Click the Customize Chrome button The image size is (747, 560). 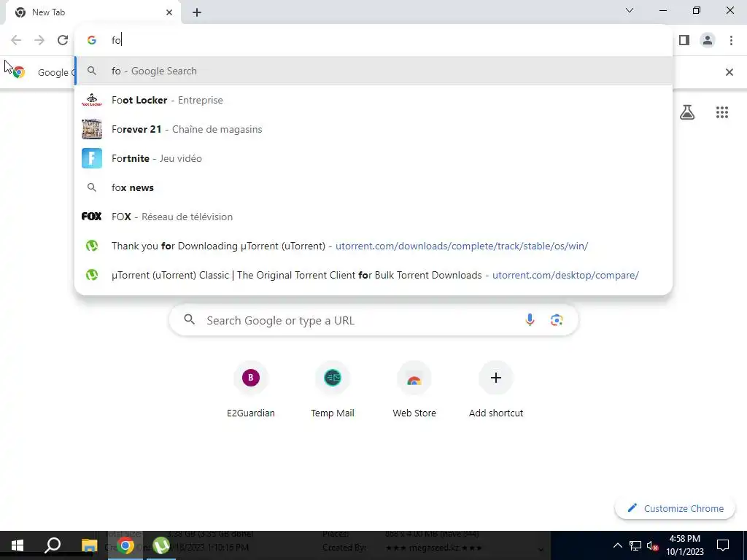point(676,508)
